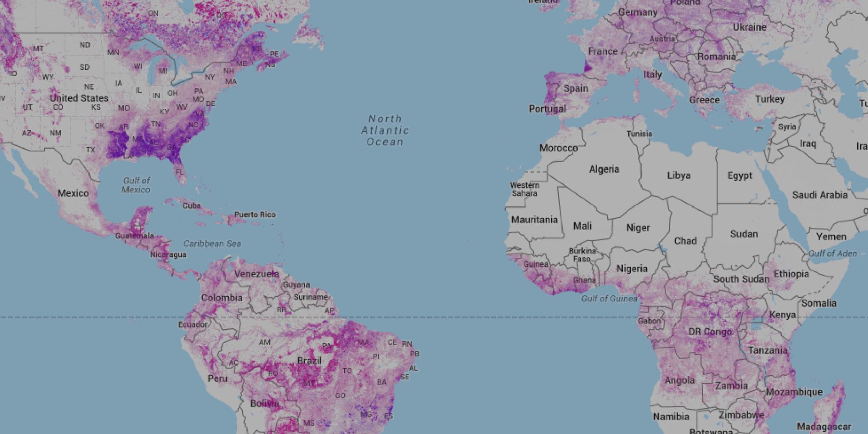868x434 pixels.
Task: Click the United States map label
Action: [x=79, y=98]
